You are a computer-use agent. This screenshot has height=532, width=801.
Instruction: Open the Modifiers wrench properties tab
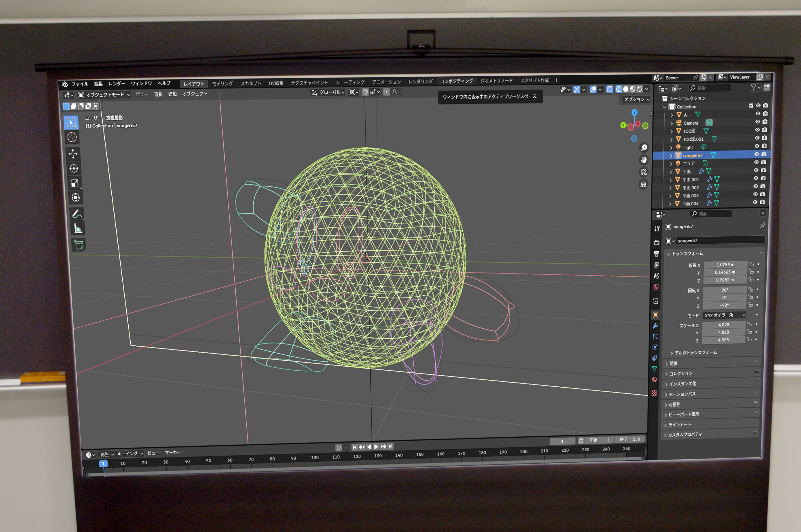coord(655,326)
